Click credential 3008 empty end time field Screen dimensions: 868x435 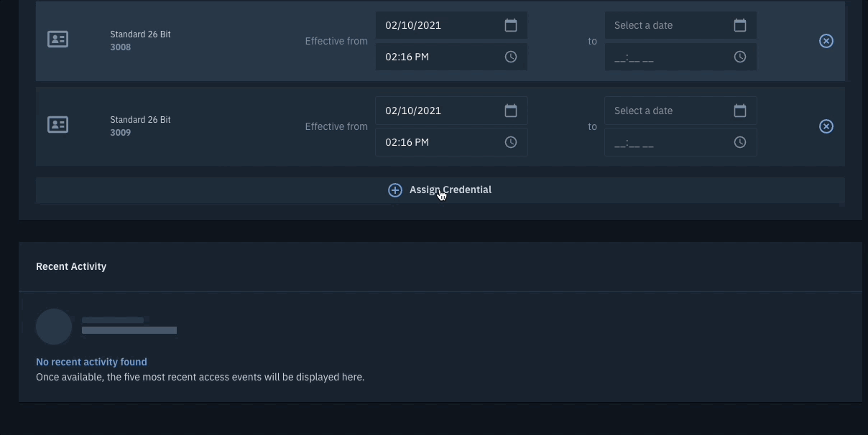pyautogui.click(x=680, y=57)
